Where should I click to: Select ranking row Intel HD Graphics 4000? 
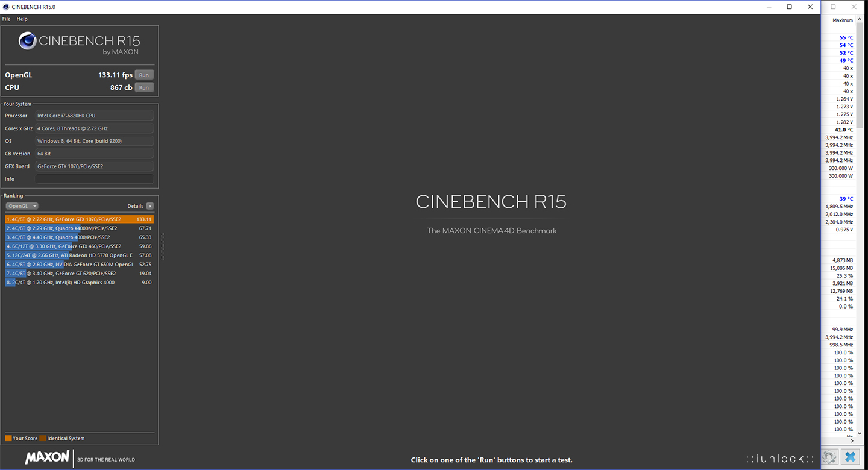[79, 283]
